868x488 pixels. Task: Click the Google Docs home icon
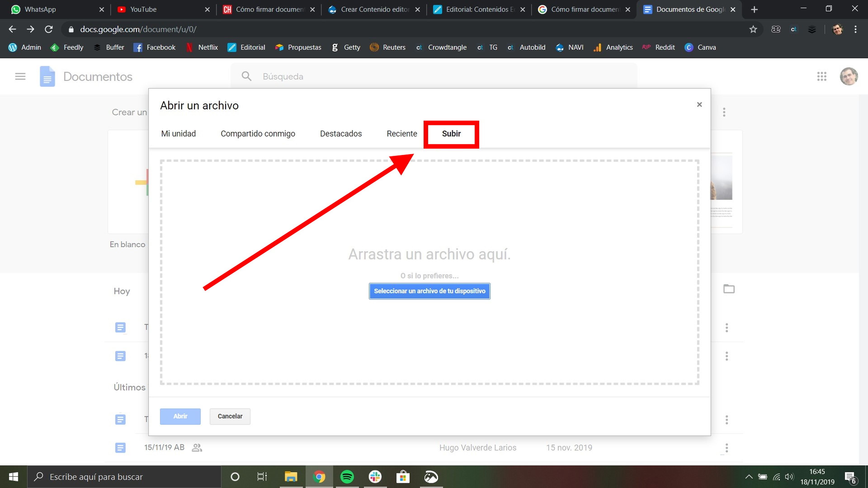coord(47,76)
